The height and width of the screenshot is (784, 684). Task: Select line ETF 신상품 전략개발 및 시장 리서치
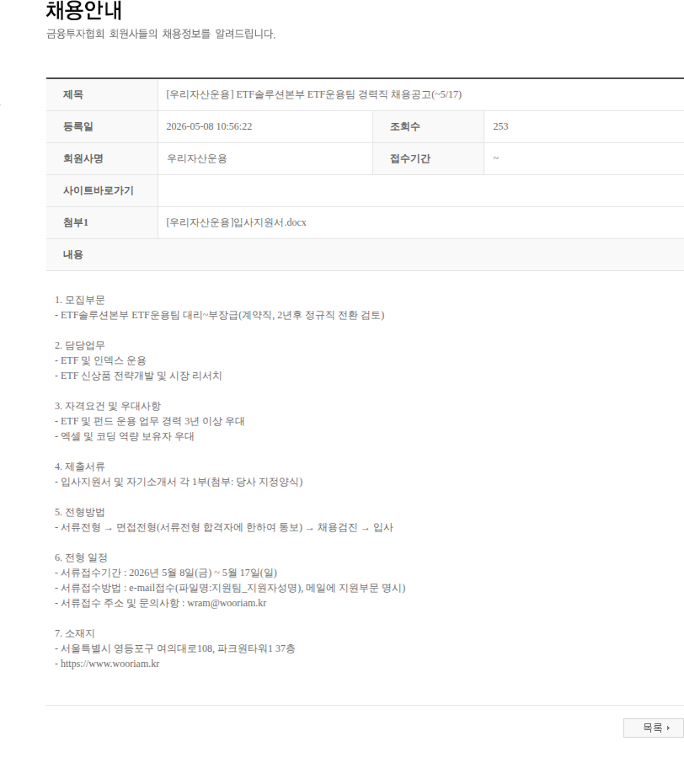click(138, 376)
